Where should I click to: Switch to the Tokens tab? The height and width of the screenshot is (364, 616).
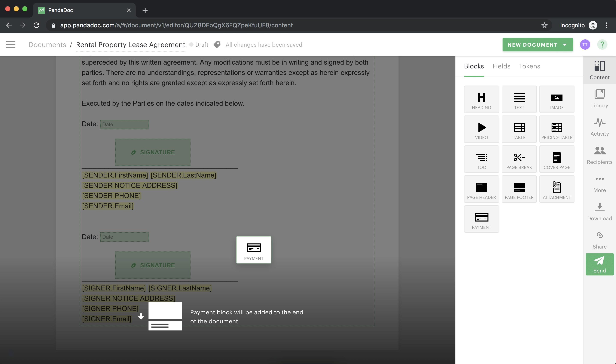[529, 66]
